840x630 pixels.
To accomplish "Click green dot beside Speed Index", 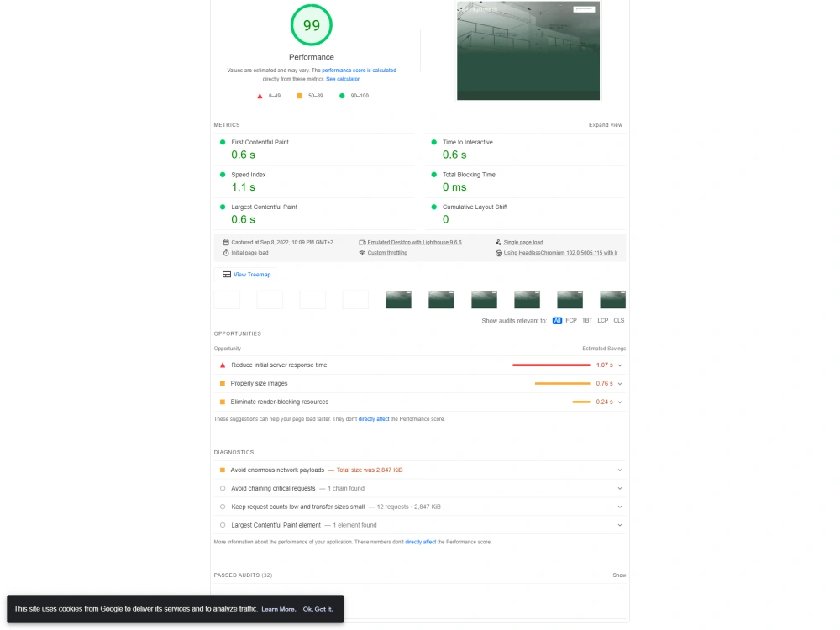I will coord(223,175).
